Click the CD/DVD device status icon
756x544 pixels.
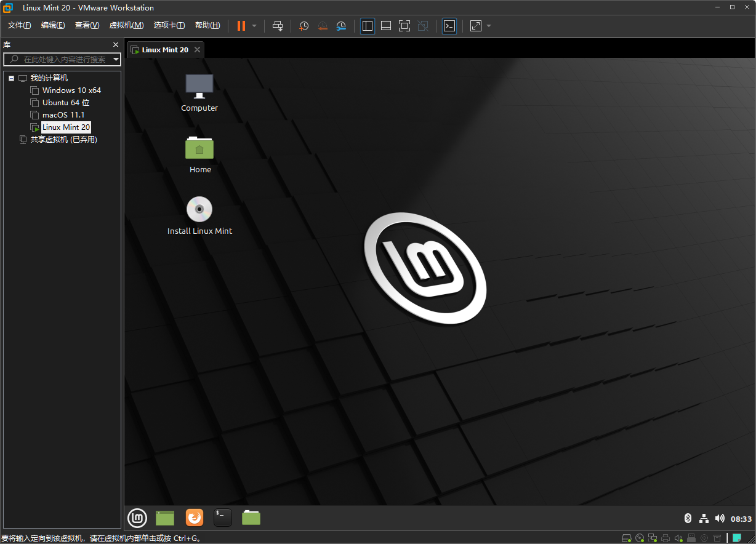[640, 538]
